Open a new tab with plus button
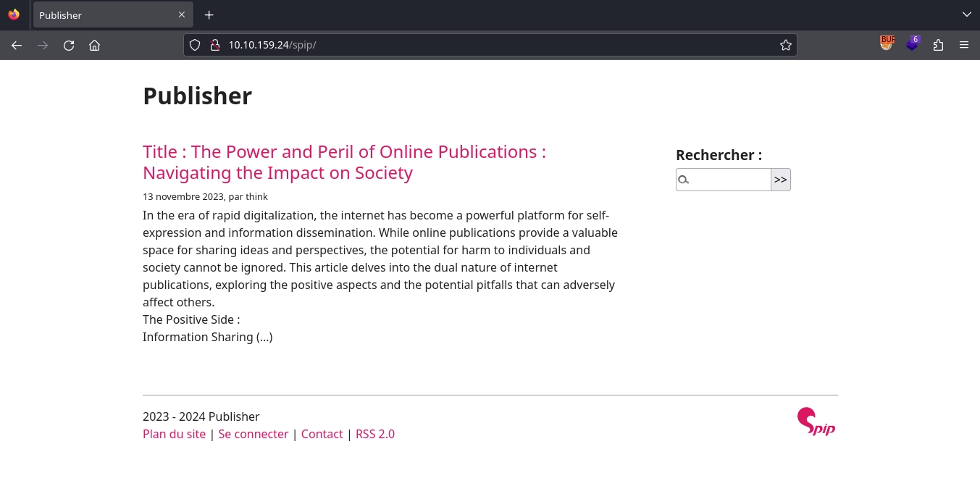 [x=209, y=15]
